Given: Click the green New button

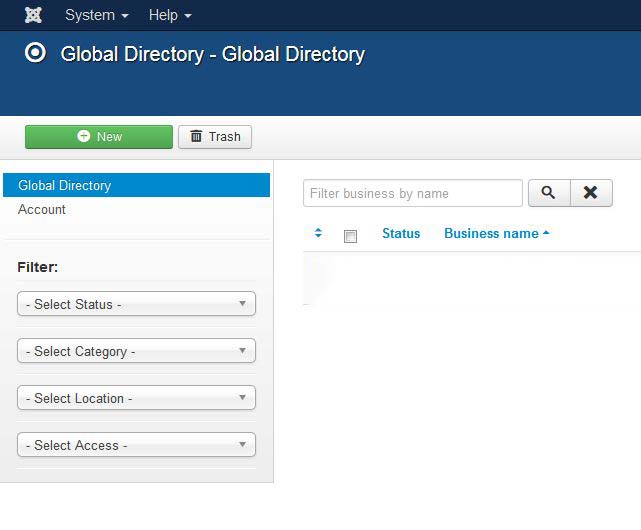Looking at the screenshot, I should click(x=99, y=137).
